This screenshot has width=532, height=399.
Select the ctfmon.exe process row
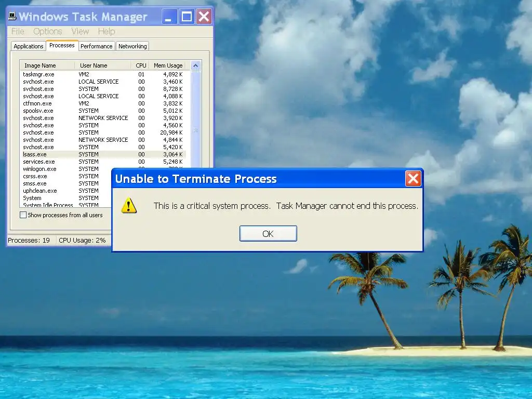tap(103, 103)
